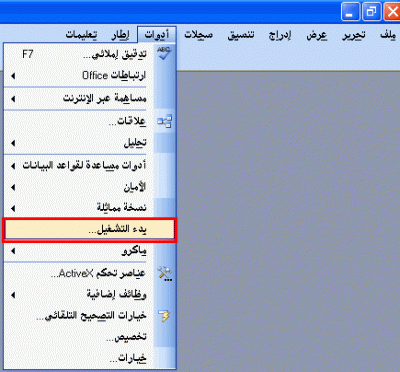
Task: Open the ملف (File) menu
Action: click(x=388, y=35)
